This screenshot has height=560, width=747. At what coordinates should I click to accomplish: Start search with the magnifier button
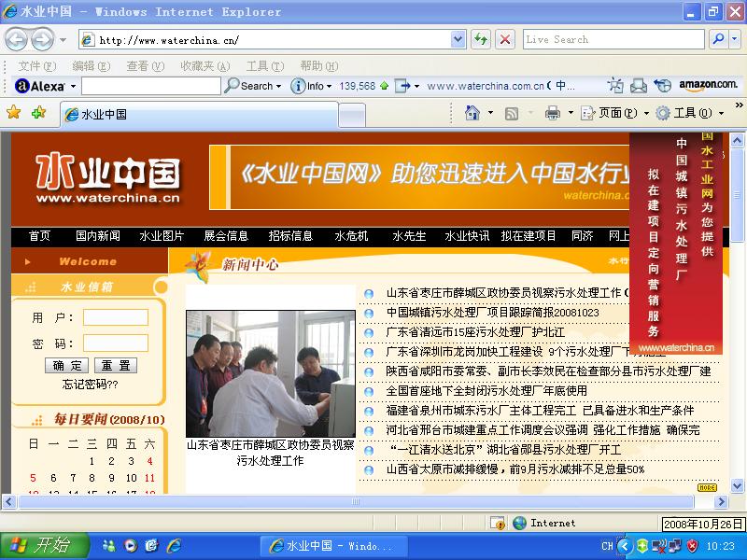point(718,39)
